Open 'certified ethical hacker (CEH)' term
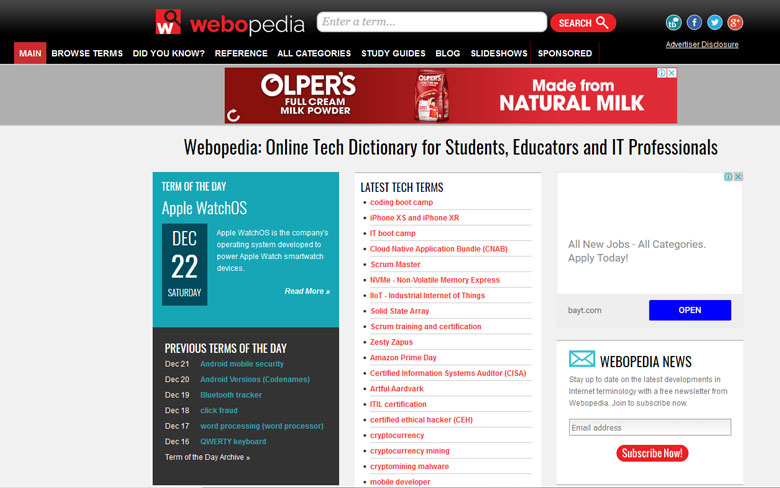This screenshot has height=488, width=780. pos(421,420)
